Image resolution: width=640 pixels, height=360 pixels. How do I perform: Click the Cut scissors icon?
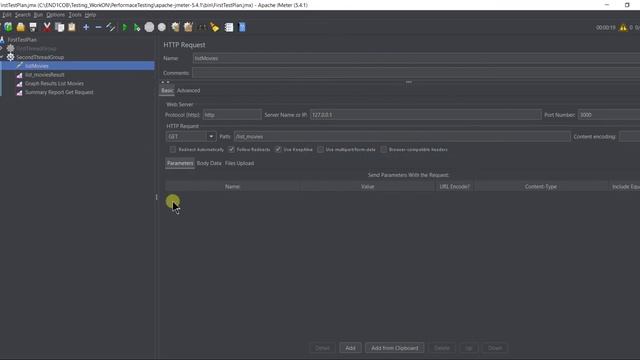coord(47,27)
